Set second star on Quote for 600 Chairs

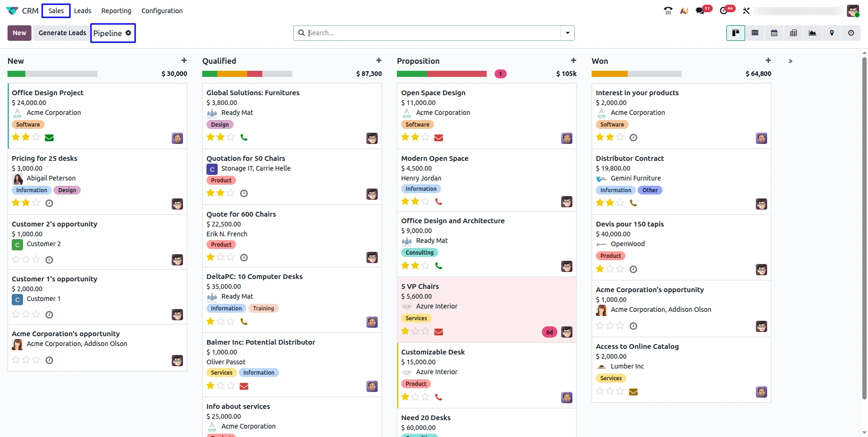tap(221, 257)
